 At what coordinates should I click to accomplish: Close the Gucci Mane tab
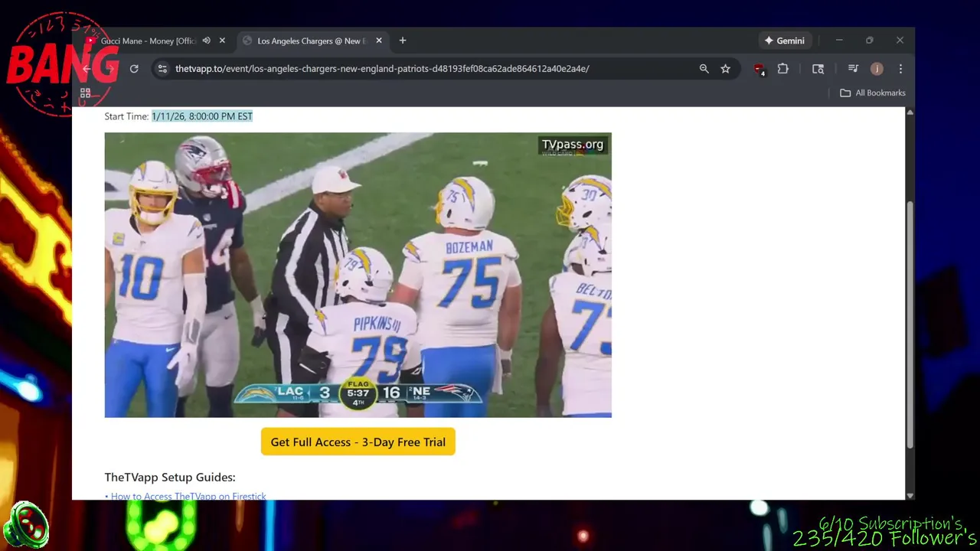coord(222,41)
